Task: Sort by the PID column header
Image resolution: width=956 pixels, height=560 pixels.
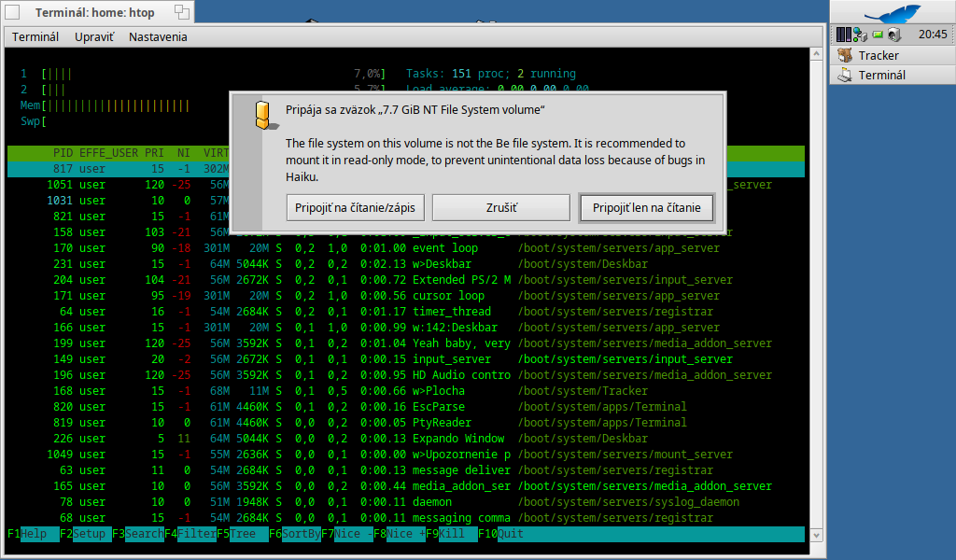Action: 63,153
